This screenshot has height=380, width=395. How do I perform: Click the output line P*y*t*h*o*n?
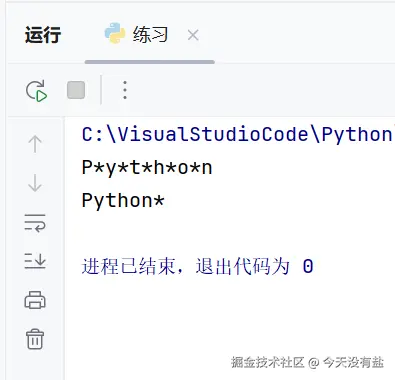[x=147, y=167]
